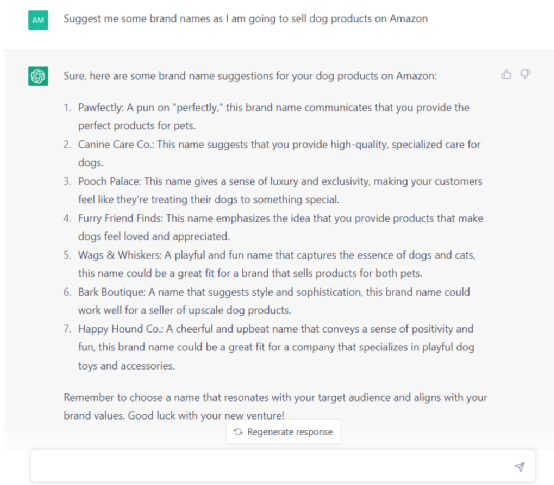The width and height of the screenshot is (554, 485).
Task: Click the send message paper plane icon
Action: [519, 467]
